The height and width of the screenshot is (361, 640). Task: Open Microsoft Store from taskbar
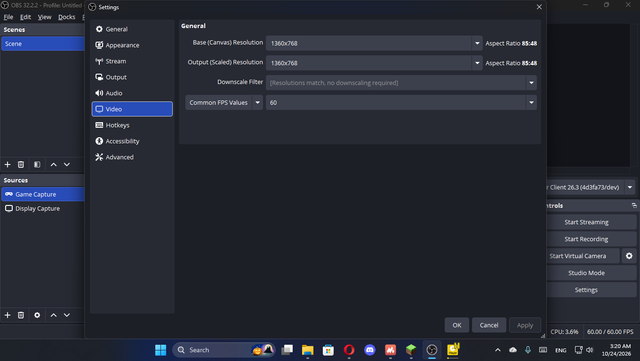[328, 350]
